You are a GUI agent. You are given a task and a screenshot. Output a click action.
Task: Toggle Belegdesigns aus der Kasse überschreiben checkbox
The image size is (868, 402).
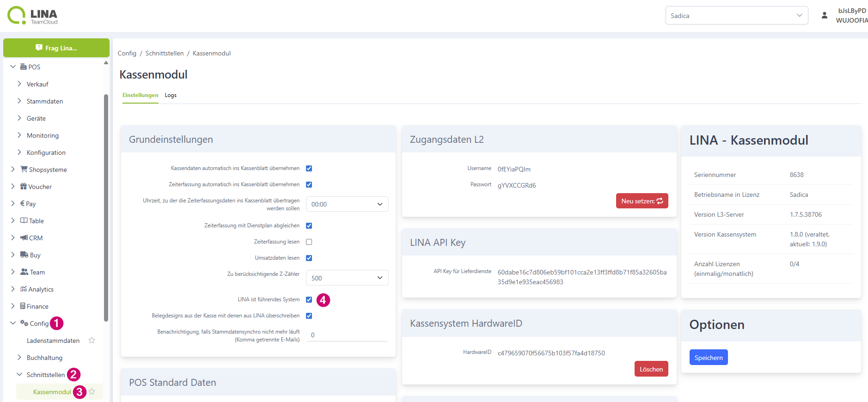coord(309,316)
